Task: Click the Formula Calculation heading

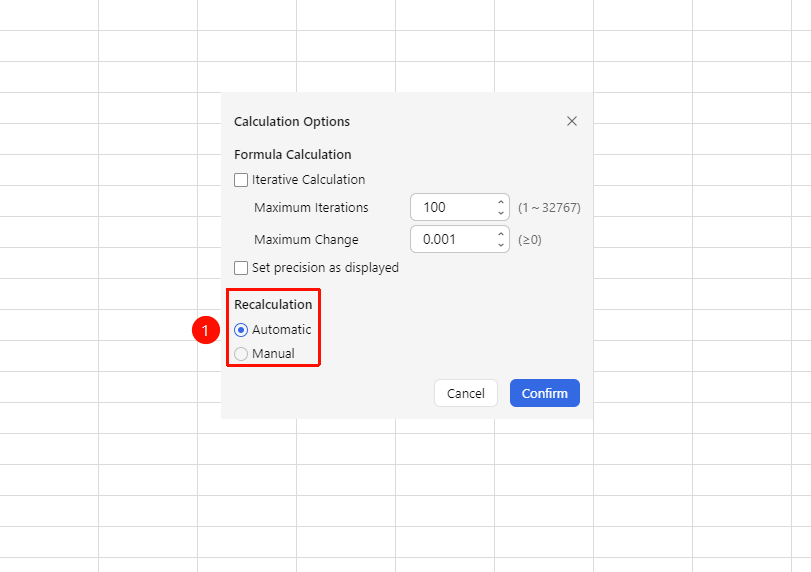Action: [293, 155]
